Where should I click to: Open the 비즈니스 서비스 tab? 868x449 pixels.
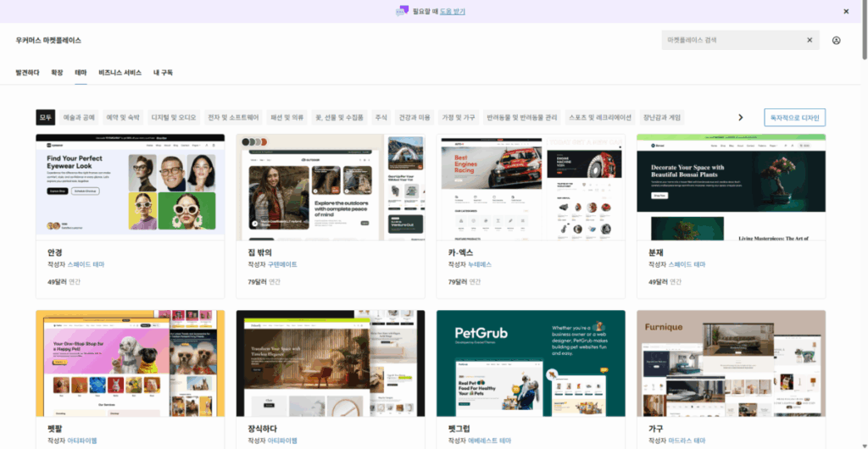pyautogui.click(x=120, y=73)
